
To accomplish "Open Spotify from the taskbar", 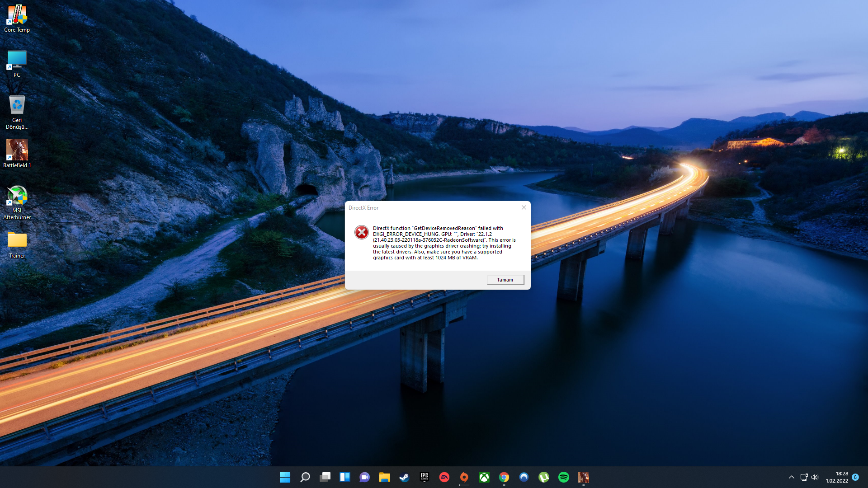I will click(x=563, y=477).
